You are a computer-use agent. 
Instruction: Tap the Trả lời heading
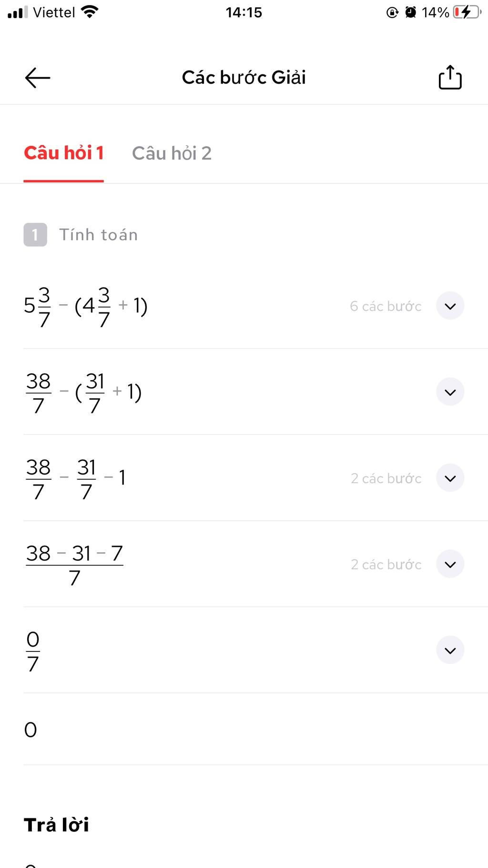point(56,825)
